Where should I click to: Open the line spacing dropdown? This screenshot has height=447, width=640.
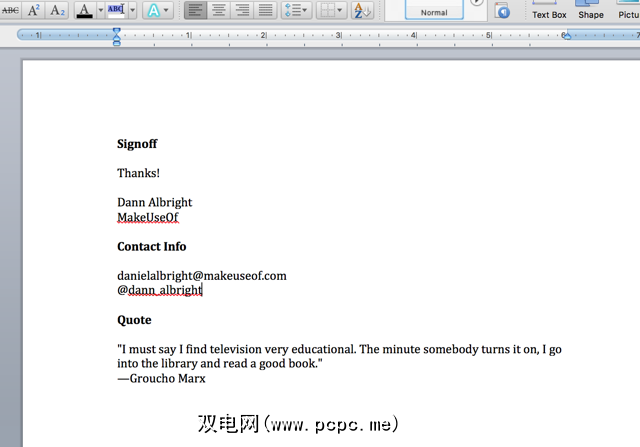296,10
